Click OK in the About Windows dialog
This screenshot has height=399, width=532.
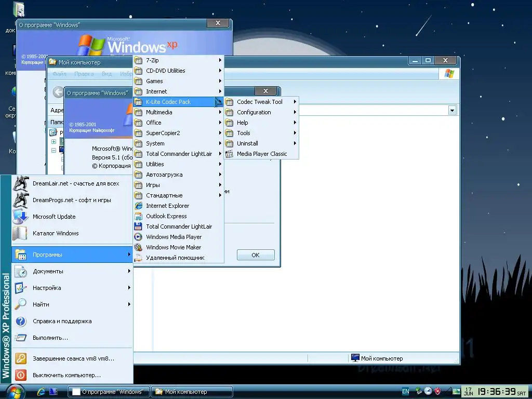tap(256, 255)
